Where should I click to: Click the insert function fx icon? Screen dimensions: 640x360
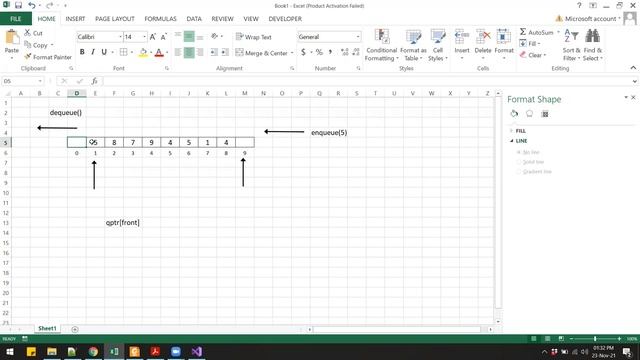[x=94, y=81]
